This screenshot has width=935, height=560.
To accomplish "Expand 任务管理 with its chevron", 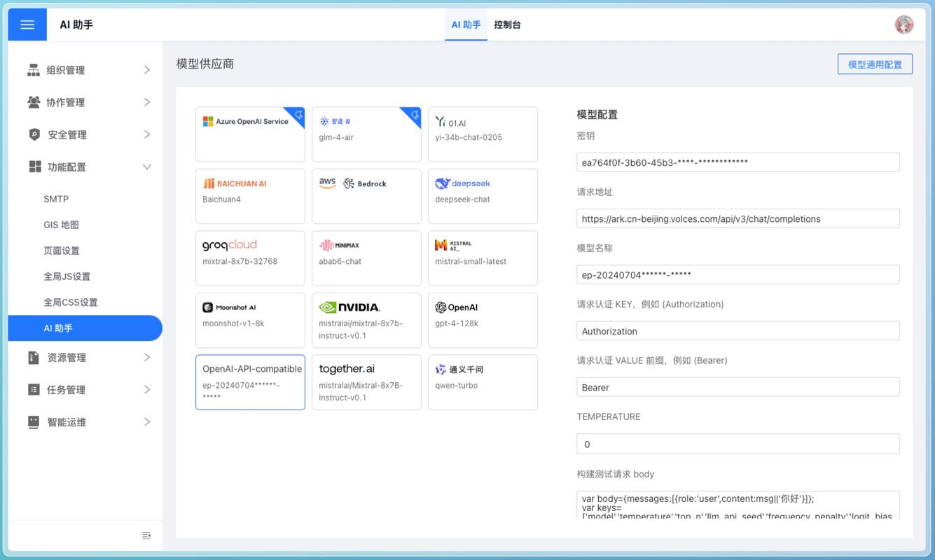I will (x=147, y=389).
